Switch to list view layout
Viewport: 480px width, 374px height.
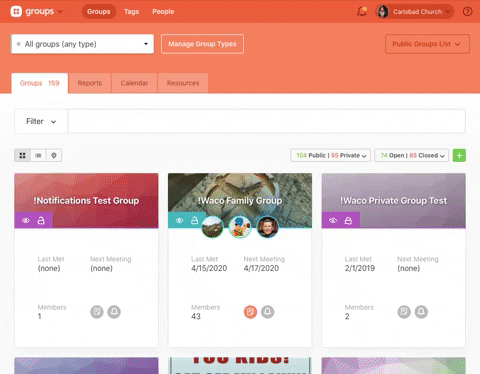(x=38, y=155)
